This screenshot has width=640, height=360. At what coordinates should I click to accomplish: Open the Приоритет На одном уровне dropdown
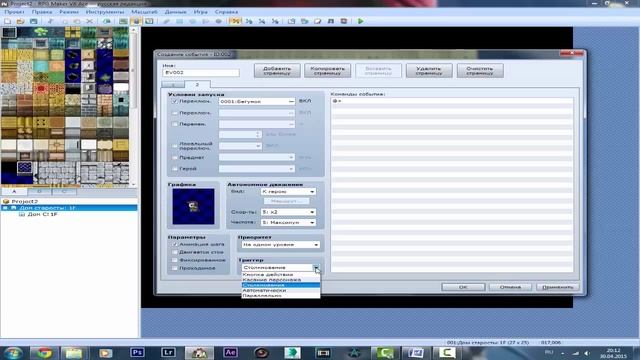280,244
